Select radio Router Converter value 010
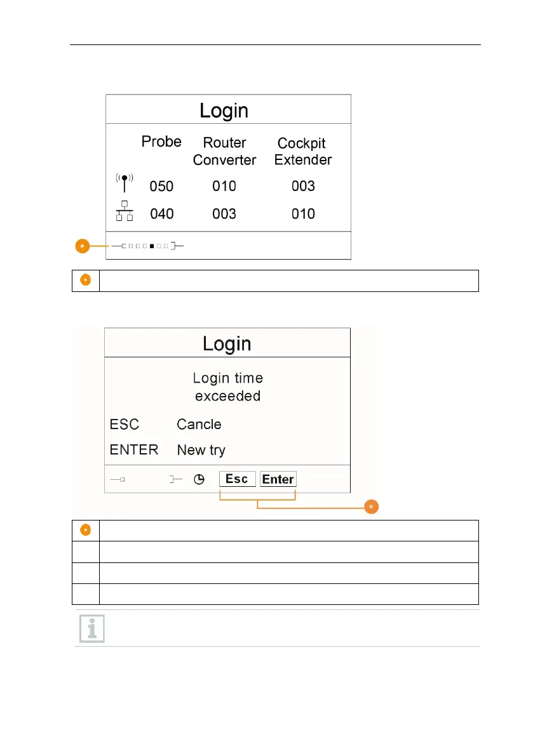This screenshot has width=533, height=756. [x=224, y=186]
